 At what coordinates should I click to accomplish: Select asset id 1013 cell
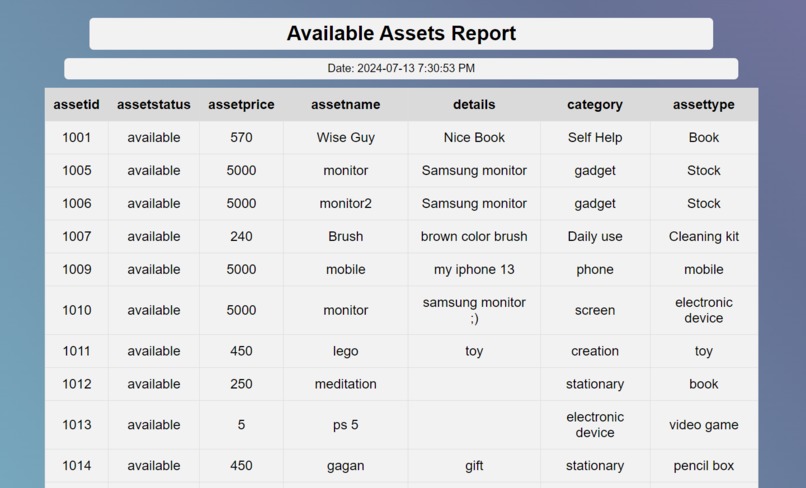point(77,425)
